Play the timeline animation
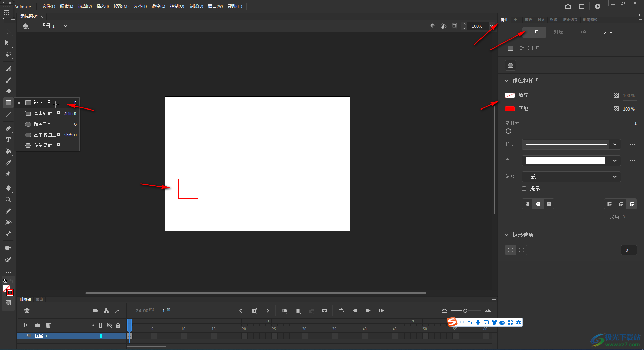This screenshot has width=644, height=350. point(368,311)
